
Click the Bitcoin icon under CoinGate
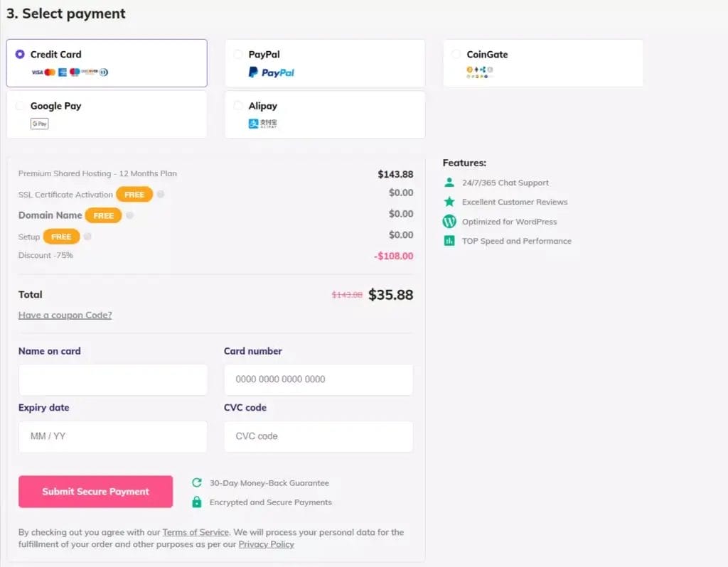click(469, 69)
